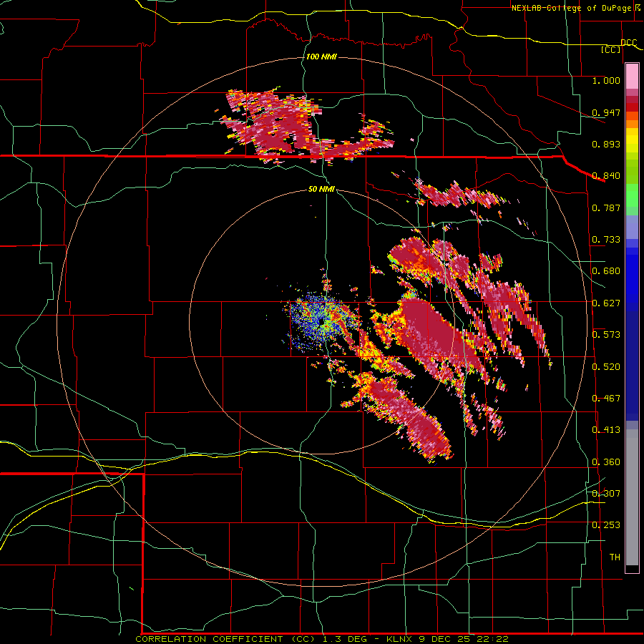The image size is (644, 644).
Task: Select the 0.520 scale value
Action: 606,367
